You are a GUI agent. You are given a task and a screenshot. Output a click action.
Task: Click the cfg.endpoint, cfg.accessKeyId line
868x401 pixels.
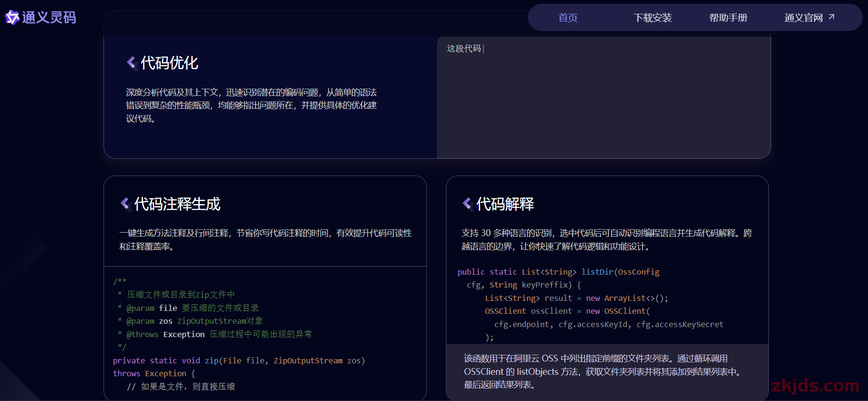(x=609, y=324)
